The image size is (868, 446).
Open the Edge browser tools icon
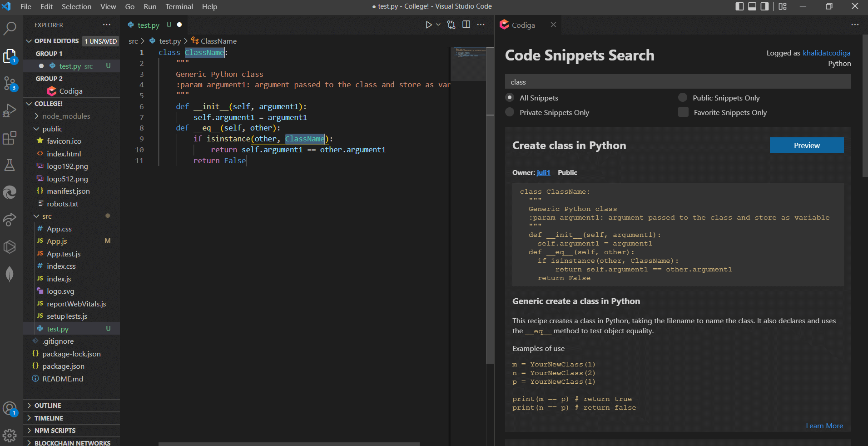(x=10, y=192)
